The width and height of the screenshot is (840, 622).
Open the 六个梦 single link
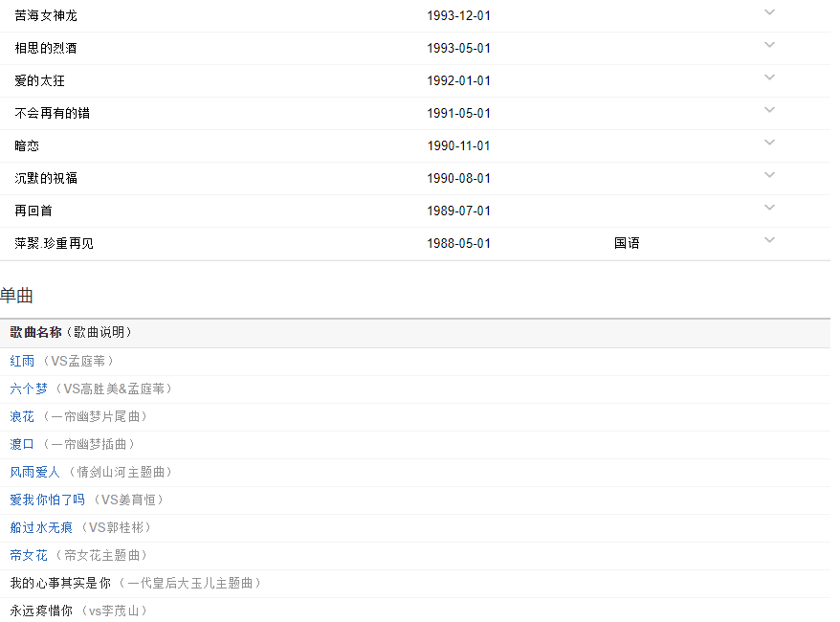[x=29, y=389]
